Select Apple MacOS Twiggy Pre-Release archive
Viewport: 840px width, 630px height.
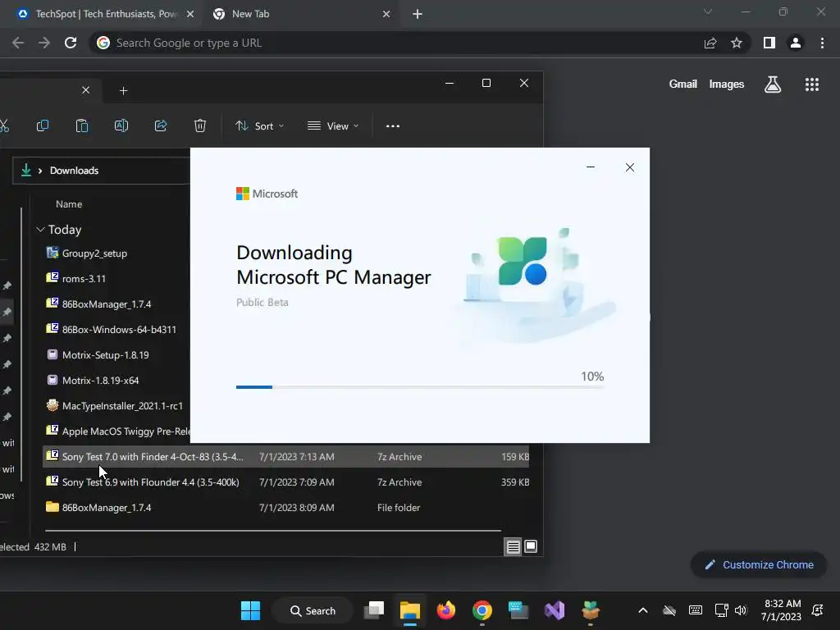pyautogui.click(x=126, y=431)
